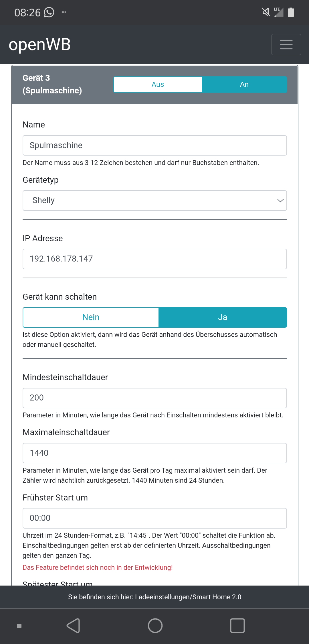Click the Name field containing Spulmaschine

pyautogui.click(x=154, y=146)
